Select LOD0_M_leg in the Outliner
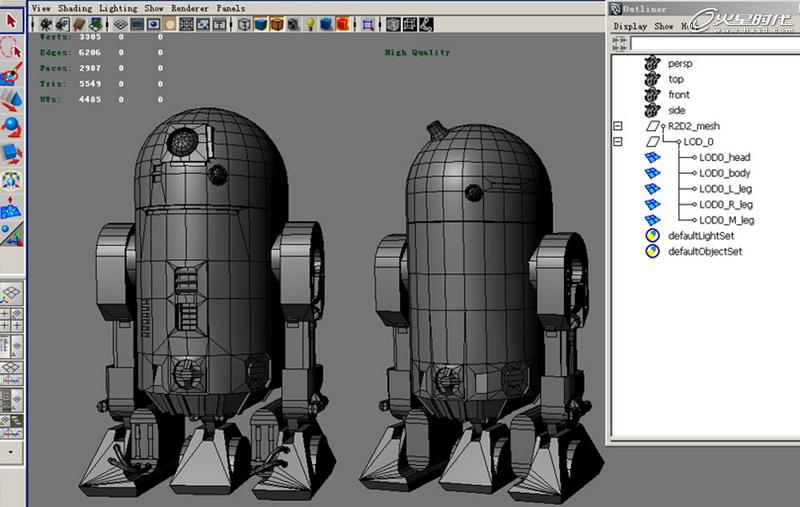 (x=727, y=220)
